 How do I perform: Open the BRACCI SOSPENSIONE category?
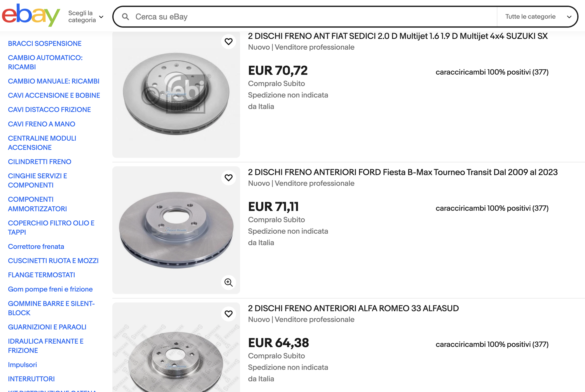tap(45, 43)
